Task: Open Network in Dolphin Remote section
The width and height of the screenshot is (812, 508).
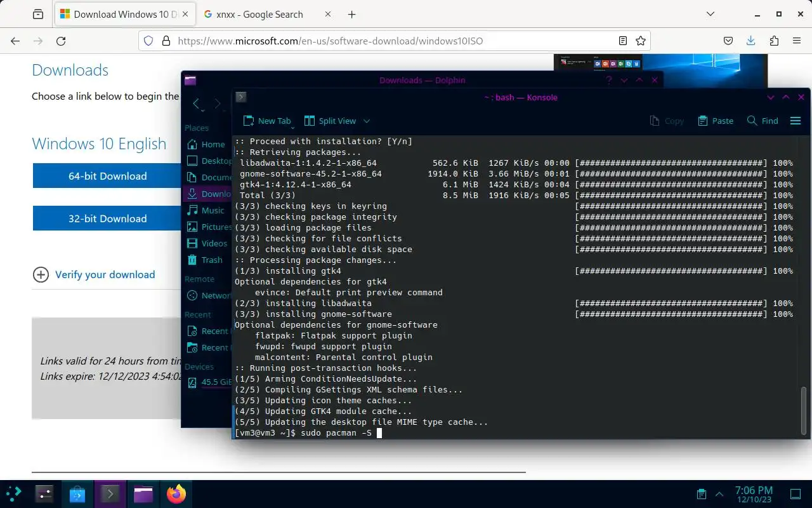Action: click(x=209, y=295)
